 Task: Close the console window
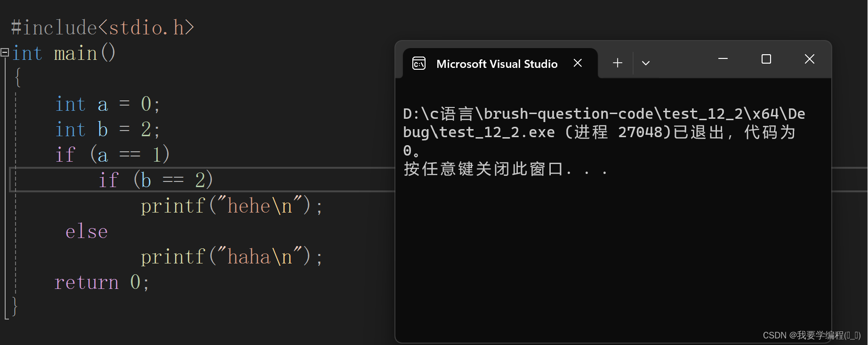[810, 59]
